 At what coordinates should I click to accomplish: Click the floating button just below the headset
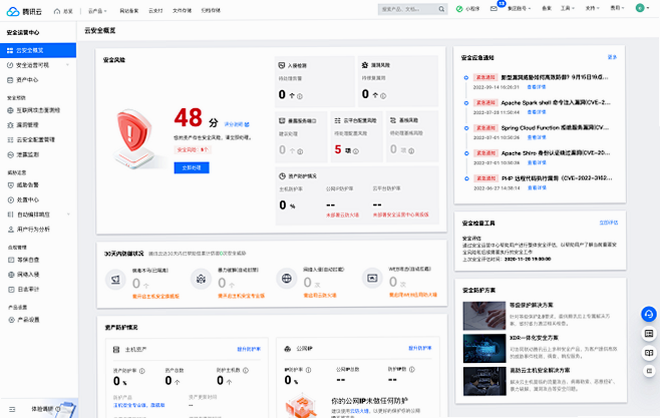tap(649, 334)
